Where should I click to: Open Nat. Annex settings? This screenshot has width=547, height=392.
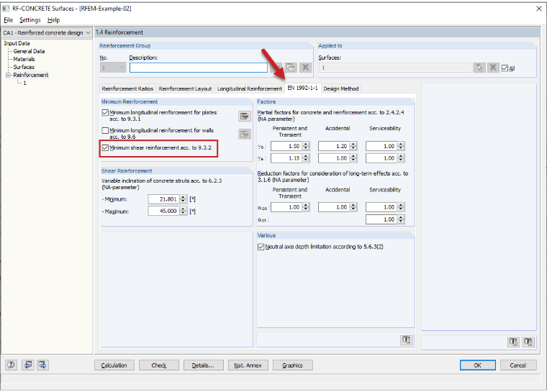[x=248, y=365]
